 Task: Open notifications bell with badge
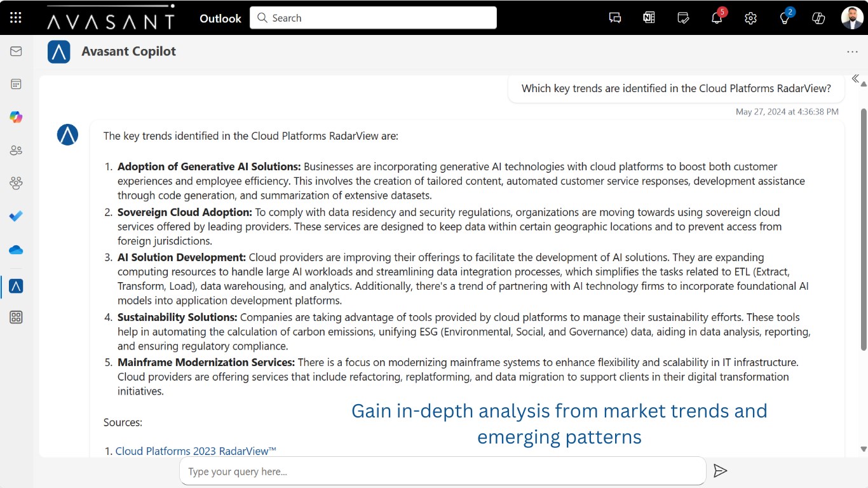717,18
